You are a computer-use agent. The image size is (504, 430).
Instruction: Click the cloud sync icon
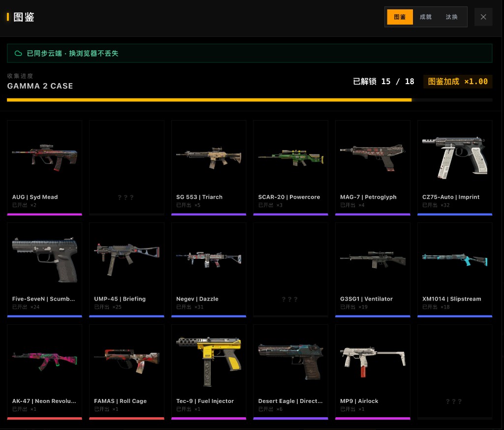(18, 53)
